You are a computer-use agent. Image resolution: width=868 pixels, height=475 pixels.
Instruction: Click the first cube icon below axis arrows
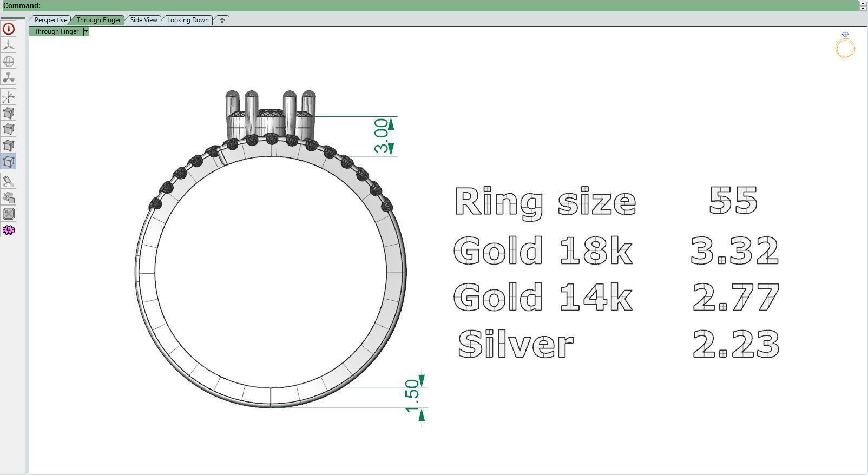[x=9, y=113]
